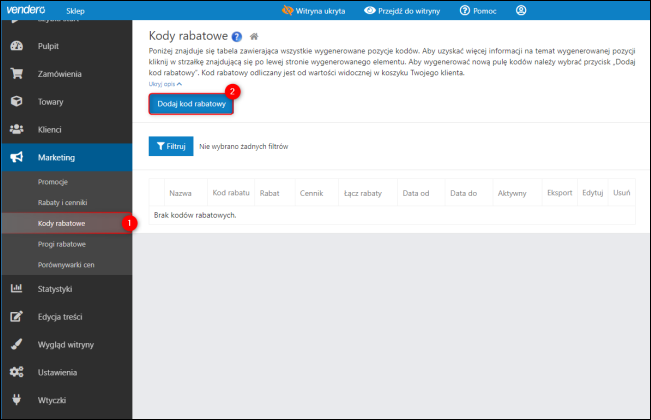Open the Sklep top menu
Screen dimensions: 651x420
point(75,11)
